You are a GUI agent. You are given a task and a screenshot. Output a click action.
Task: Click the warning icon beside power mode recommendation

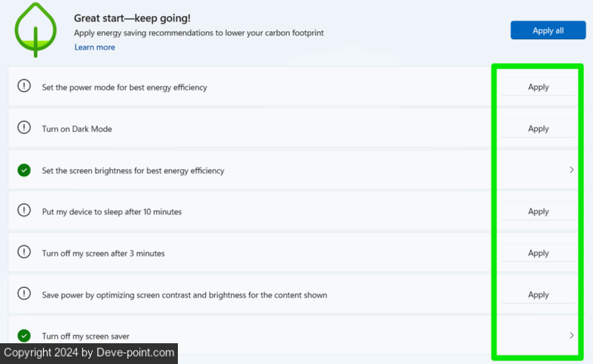(24, 87)
